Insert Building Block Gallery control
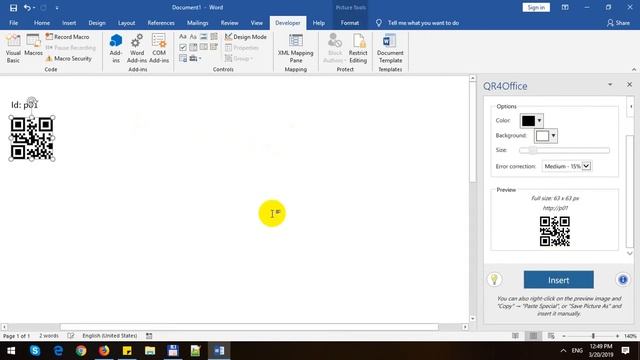Screen dimensions: 640x360 [214, 37]
